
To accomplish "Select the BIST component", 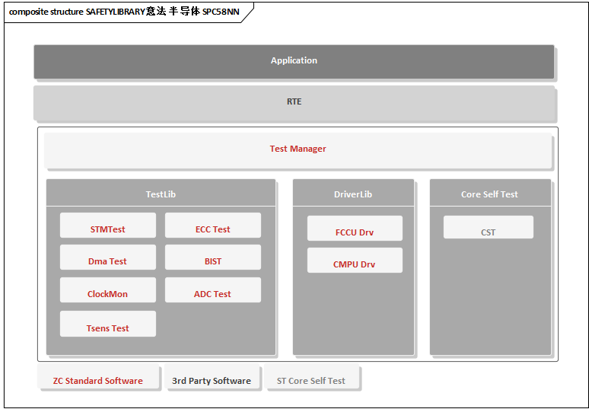I will (x=213, y=257).
